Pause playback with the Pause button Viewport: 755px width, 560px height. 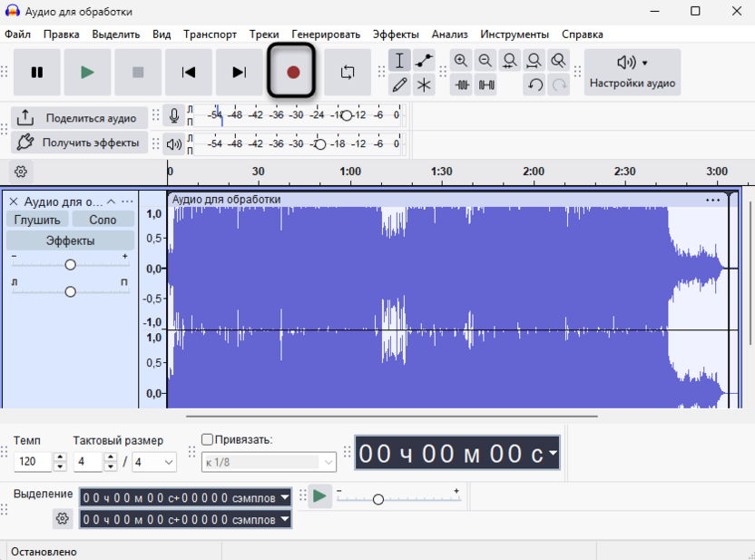point(37,73)
